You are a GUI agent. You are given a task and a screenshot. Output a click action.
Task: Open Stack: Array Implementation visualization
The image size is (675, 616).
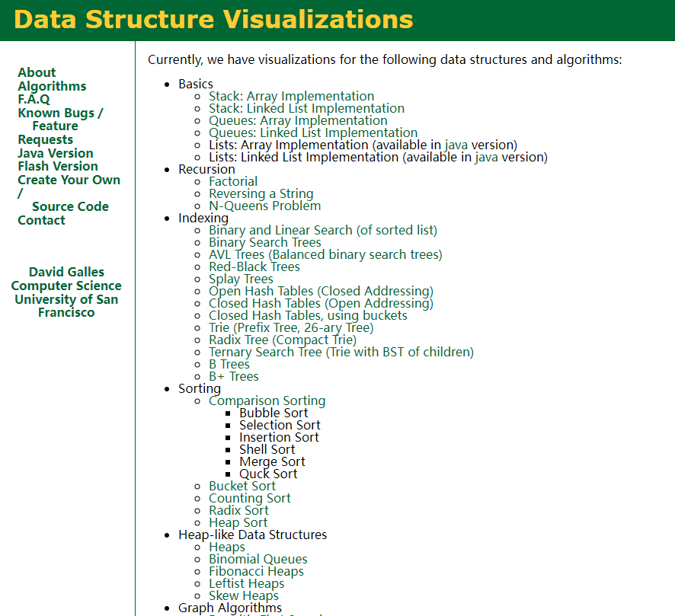click(291, 97)
